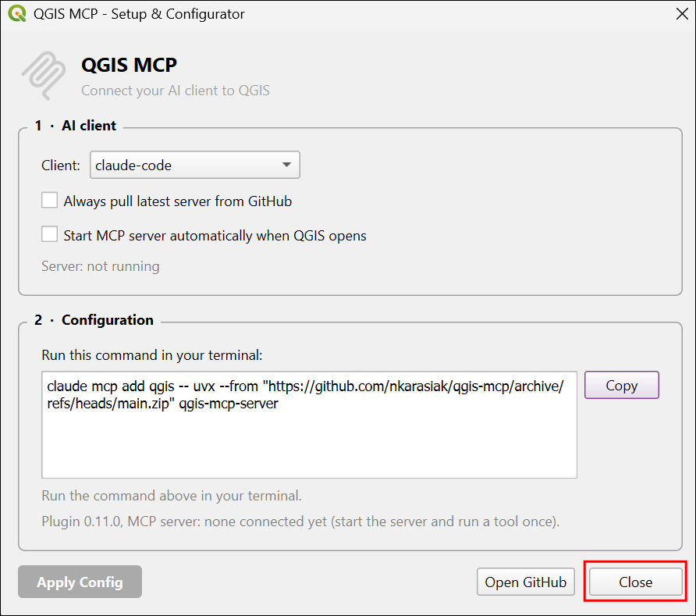Viewport: 696px width, 616px height.
Task: Open the Client combo box showing claude-code
Action: coord(195,166)
